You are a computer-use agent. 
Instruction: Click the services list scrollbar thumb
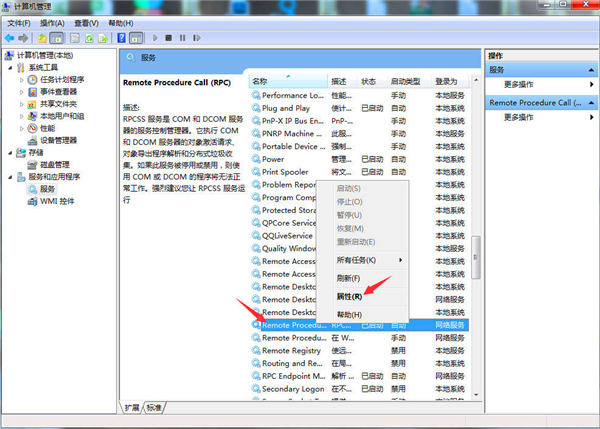(476, 257)
